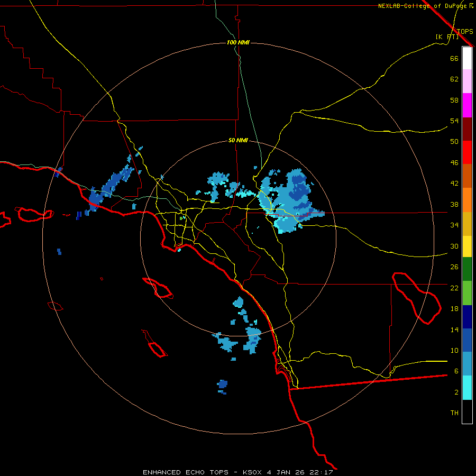This screenshot has width=476, height=476.
Task: Click the legend value '18'
Action: (454, 309)
